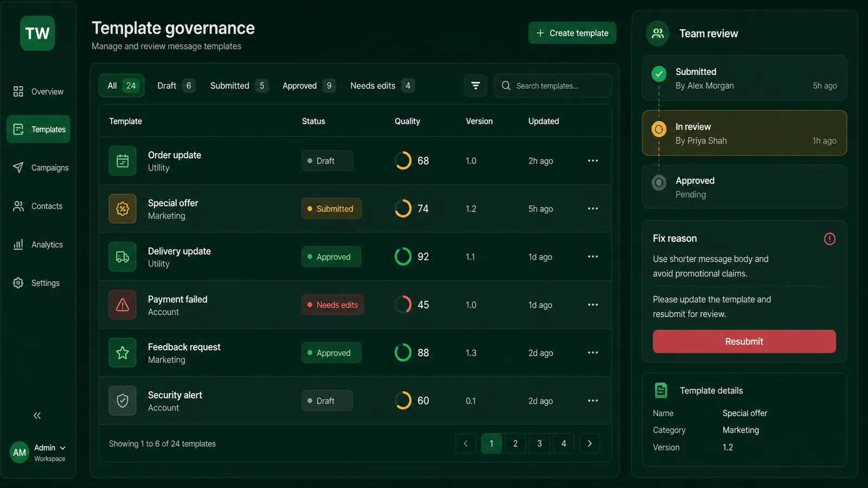The image size is (868, 488).
Task: Select page 1 in pagination
Action: (x=492, y=444)
